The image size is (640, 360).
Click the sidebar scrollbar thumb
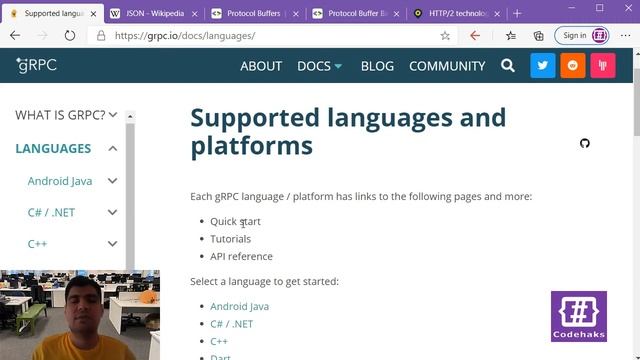tap(130, 196)
